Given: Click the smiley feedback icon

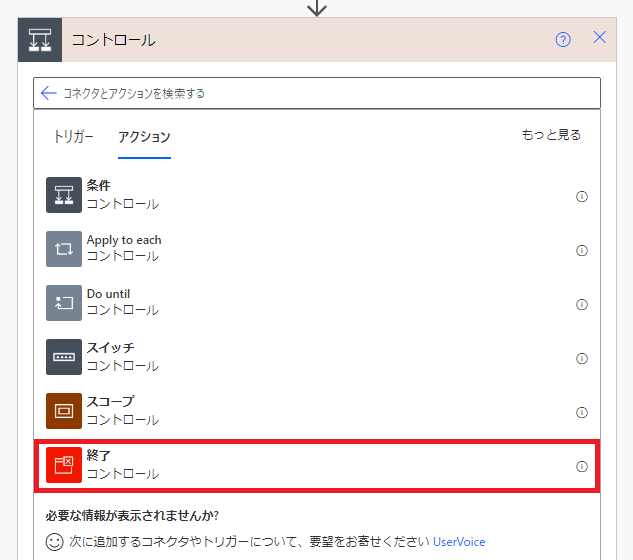Looking at the screenshot, I should [x=54, y=542].
